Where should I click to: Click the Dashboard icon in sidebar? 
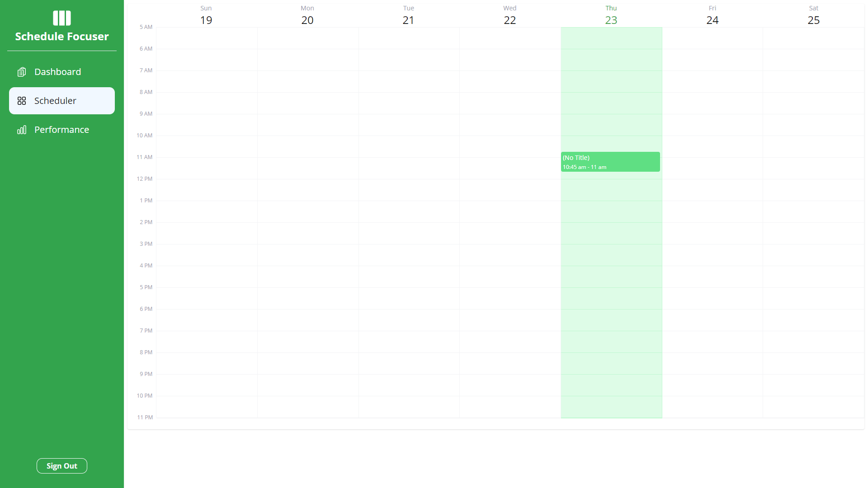point(22,71)
